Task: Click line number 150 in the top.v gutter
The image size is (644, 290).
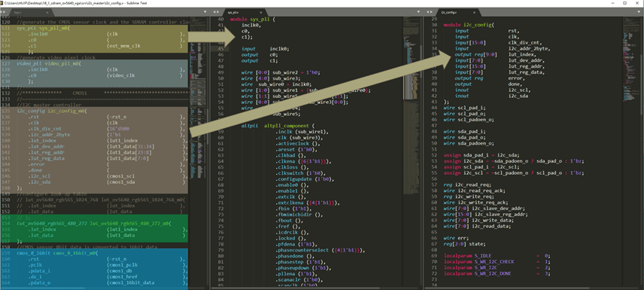Action: tap(5, 200)
